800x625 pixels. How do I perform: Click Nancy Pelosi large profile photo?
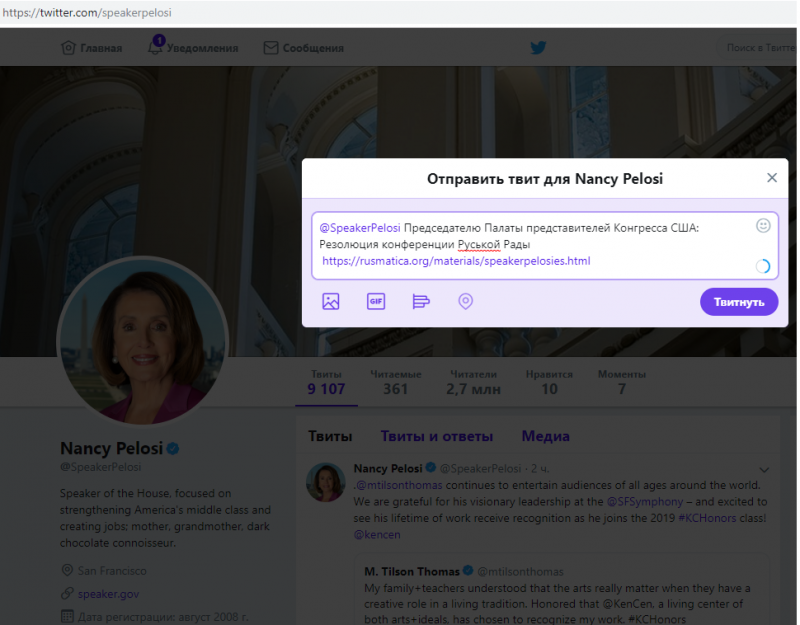[142, 341]
